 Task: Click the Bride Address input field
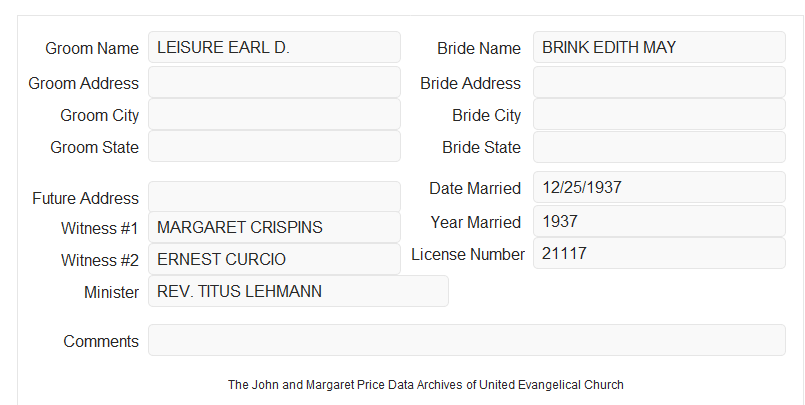pyautogui.click(x=659, y=82)
